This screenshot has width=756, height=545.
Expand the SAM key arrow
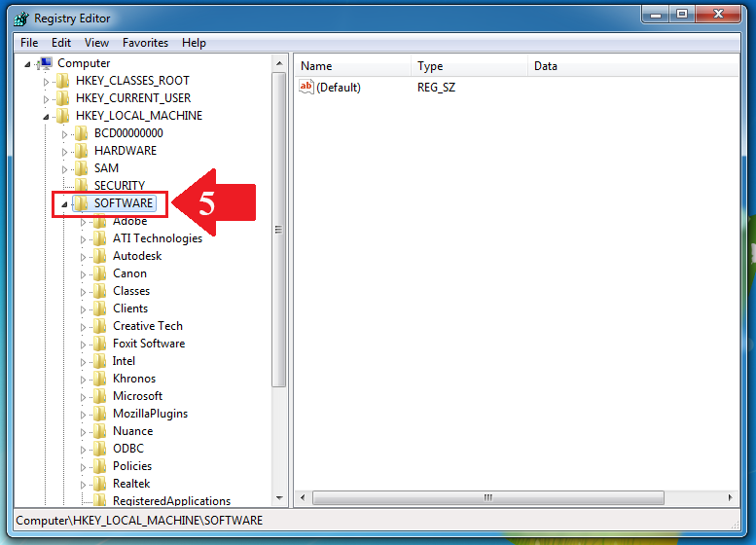coord(64,169)
